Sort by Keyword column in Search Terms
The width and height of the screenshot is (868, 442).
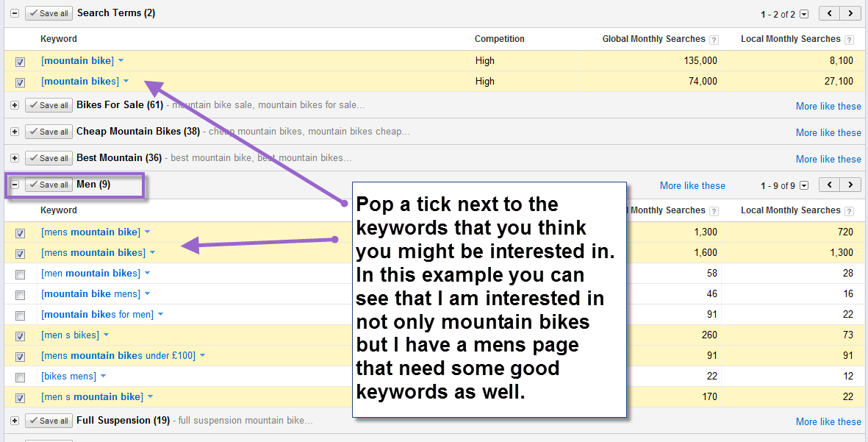pyautogui.click(x=59, y=39)
